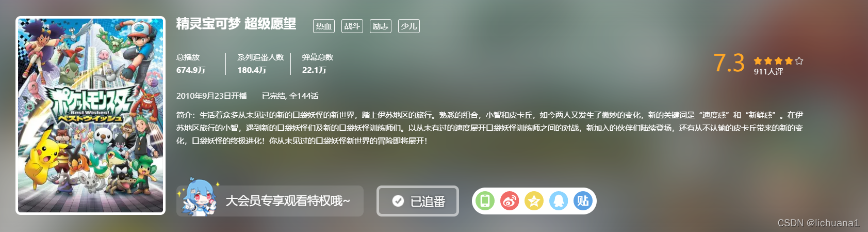The image size is (868, 232).
Task: Open the title 精灵宝可梦 超级愿望
Action: tap(236, 24)
